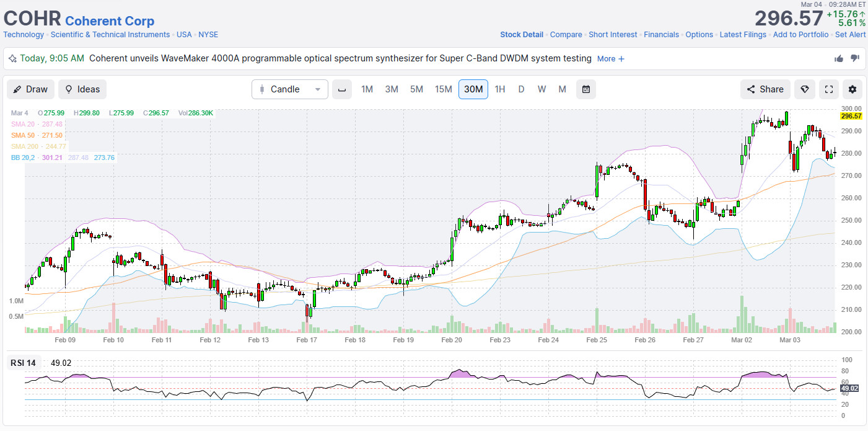
Task: Click the sparkle icon beside news headline
Action: coord(12,59)
